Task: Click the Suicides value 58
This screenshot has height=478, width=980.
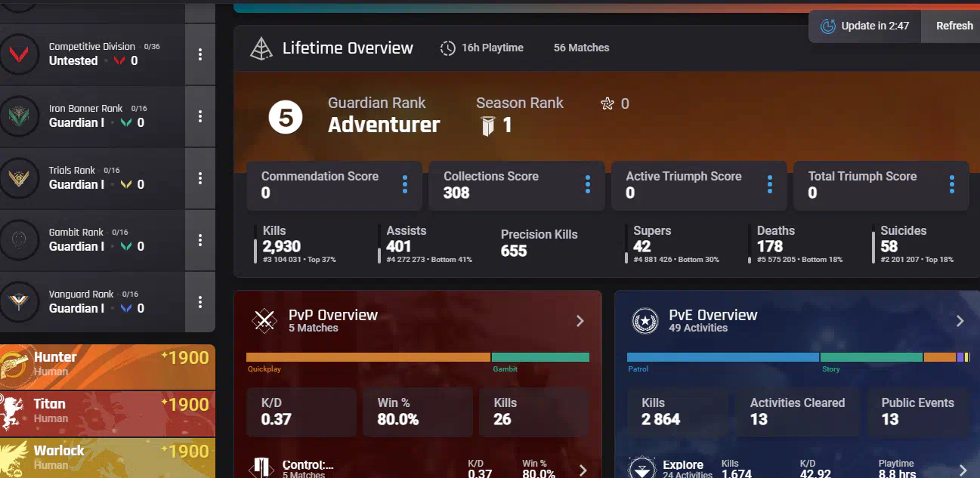Action: tap(889, 246)
